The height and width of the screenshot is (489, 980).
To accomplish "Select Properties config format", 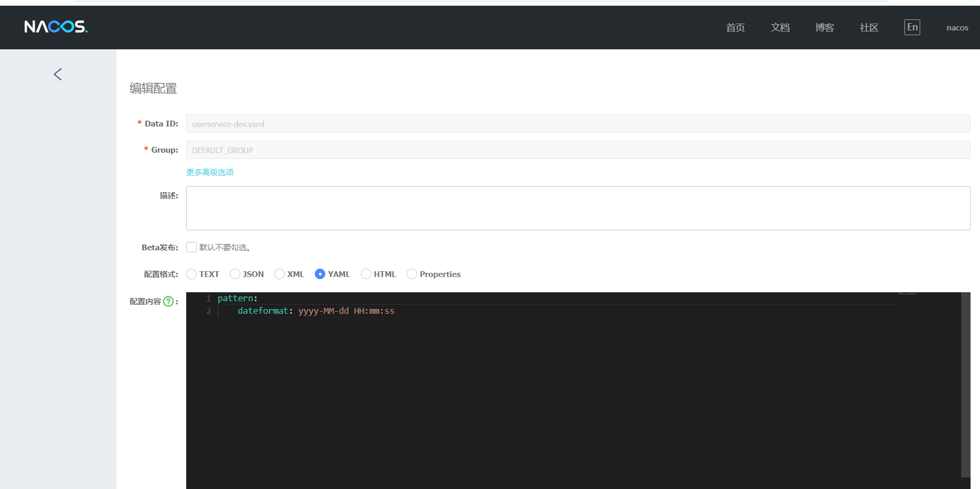I will [412, 274].
